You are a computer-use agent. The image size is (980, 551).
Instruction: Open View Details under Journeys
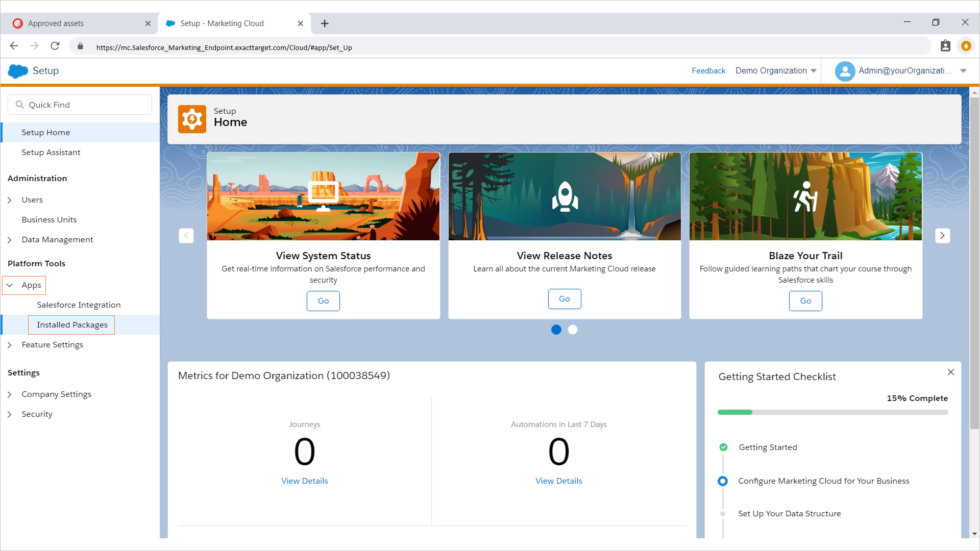(305, 481)
